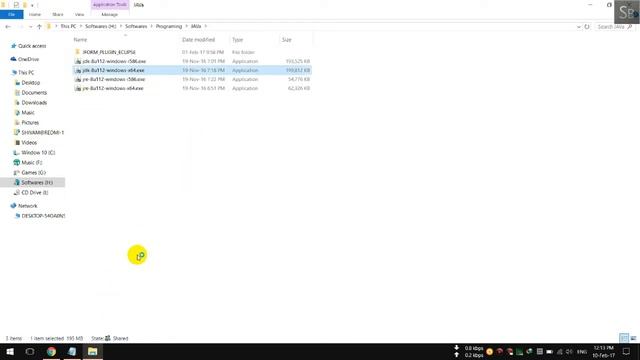The height and width of the screenshot is (360, 640).
Task: Open Videos in navigation pane
Action: tap(29, 142)
